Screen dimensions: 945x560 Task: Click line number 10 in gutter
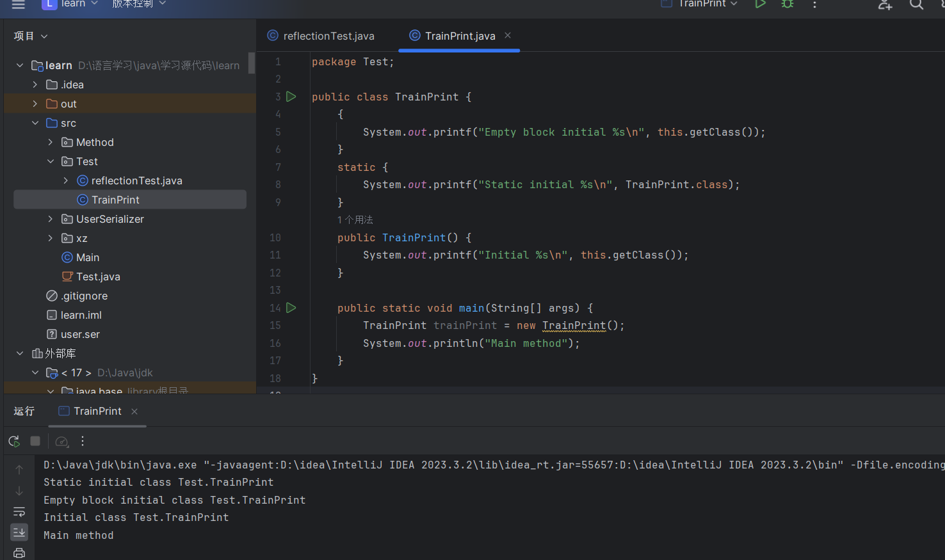pyautogui.click(x=275, y=237)
